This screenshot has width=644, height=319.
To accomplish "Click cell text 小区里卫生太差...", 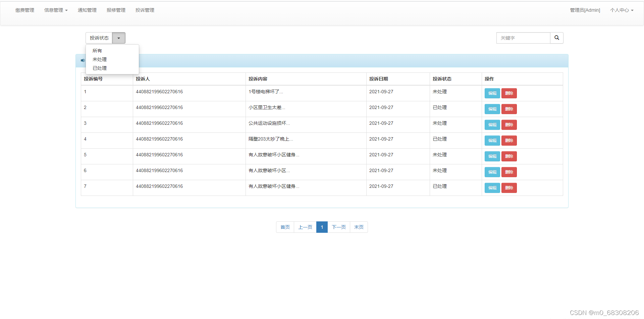I will click(x=267, y=107).
